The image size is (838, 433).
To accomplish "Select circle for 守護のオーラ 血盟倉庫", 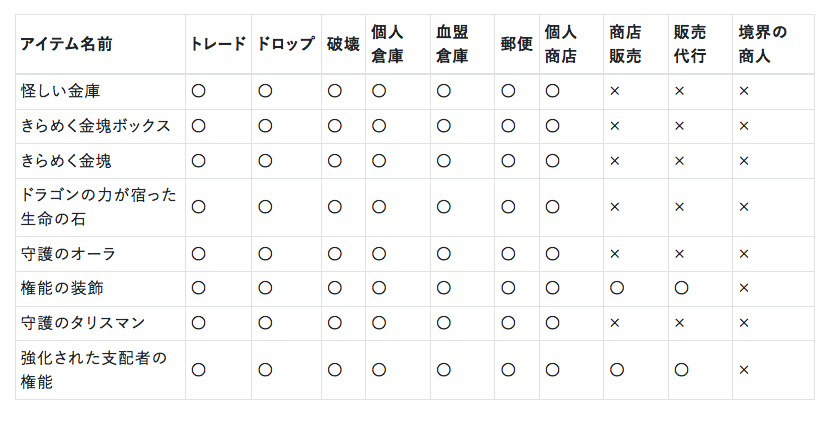I will pos(444,254).
